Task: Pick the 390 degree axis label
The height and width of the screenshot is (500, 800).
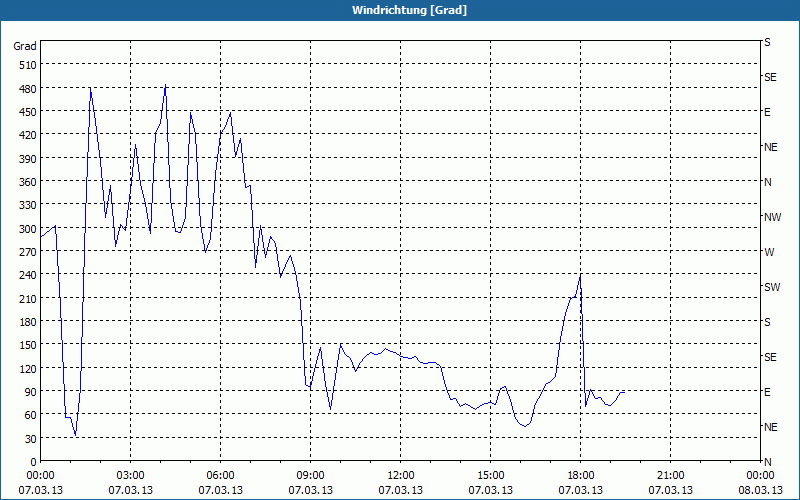Action: [x=28, y=159]
